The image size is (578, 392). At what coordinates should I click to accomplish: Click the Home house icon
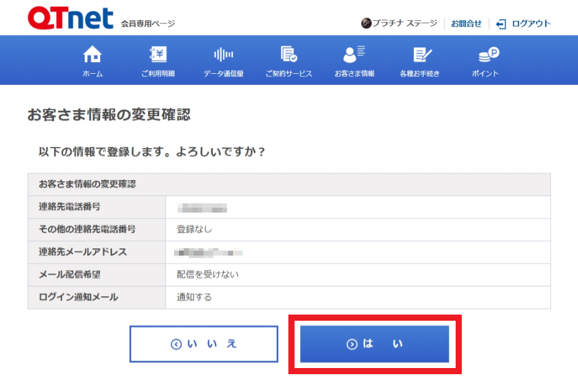point(92,55)
